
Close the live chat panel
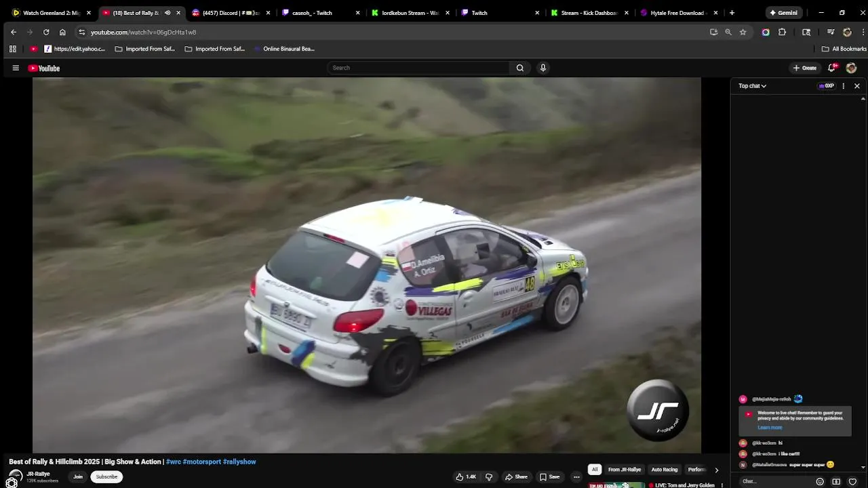click(857, 86)
